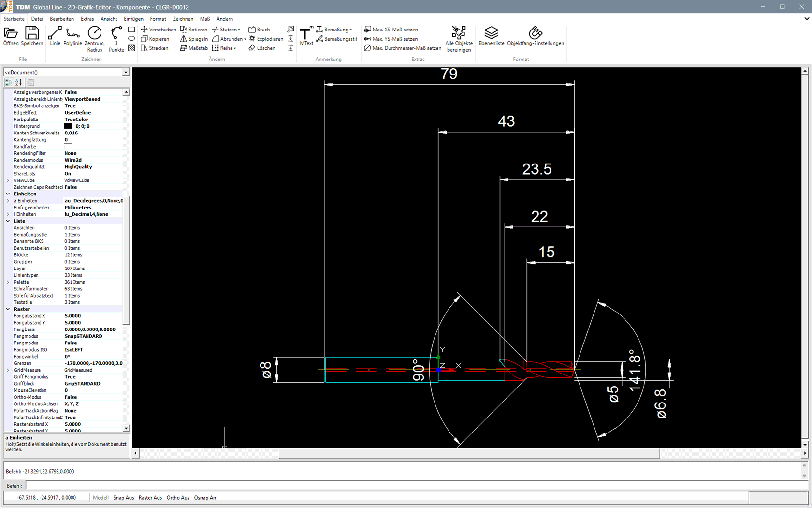Collapse the Liste category
The height and width of the screenshot is (508, 812).
coord(8,221)
